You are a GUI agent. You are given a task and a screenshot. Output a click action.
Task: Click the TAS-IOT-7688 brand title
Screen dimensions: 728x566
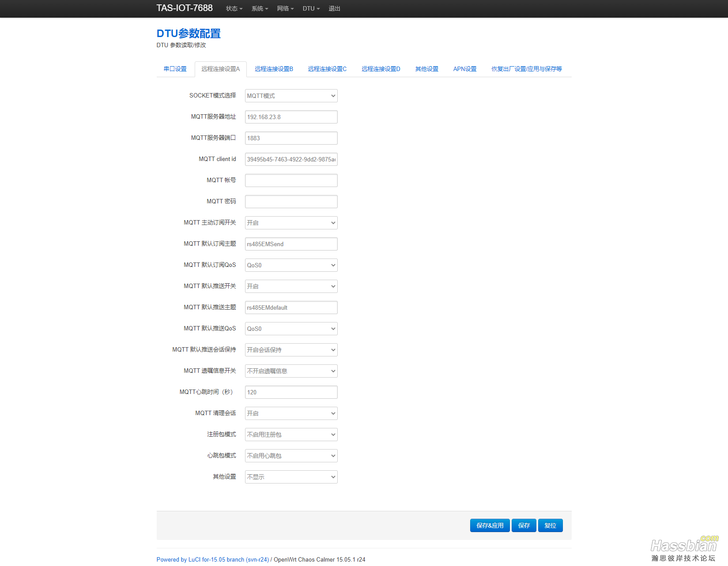185,8
